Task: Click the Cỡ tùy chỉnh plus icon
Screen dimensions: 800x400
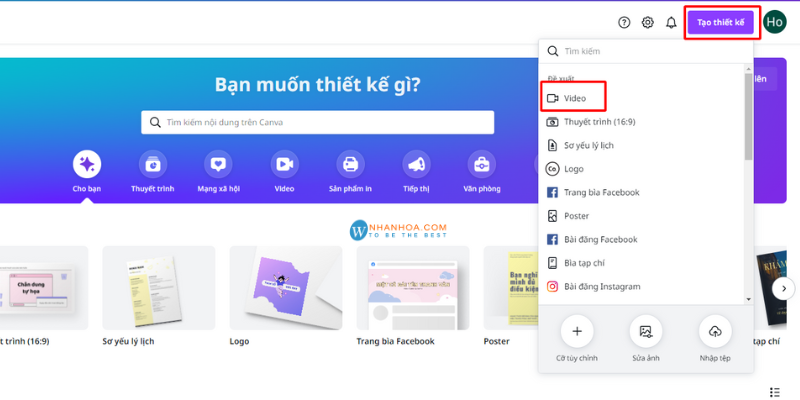Action: pos(577,331)
